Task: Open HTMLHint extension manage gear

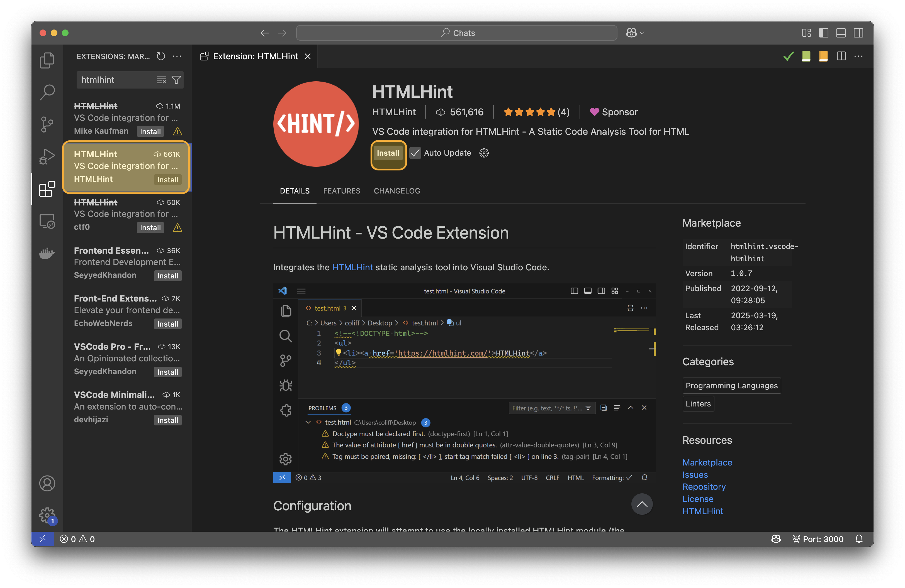Action: pyautogui.click(x=484, y=153)
